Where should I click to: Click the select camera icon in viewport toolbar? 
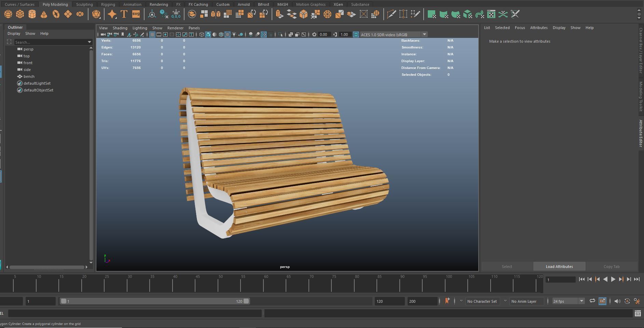(103, 34)
